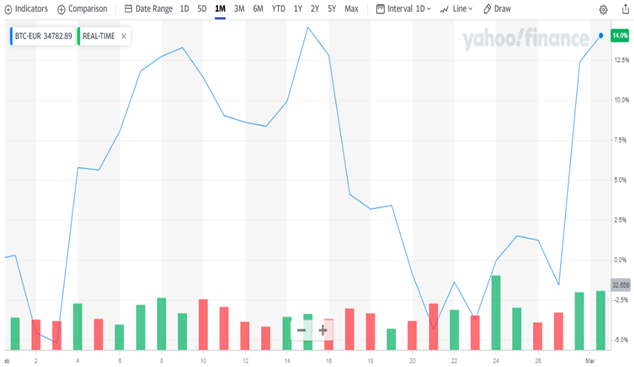634x367 pixels.
Task: Expand the Line chart type dropdown
Action: click(456, 9)
